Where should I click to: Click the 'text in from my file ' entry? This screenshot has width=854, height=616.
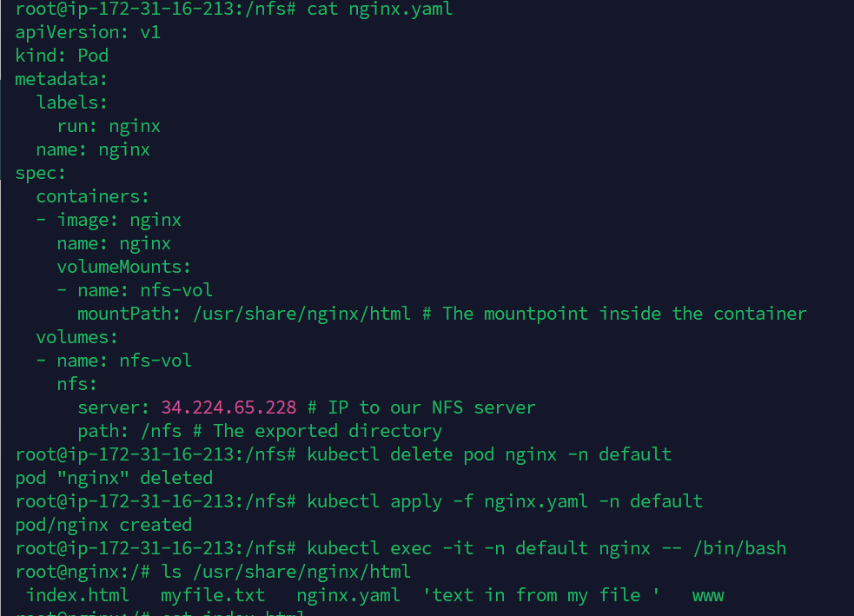541,595
